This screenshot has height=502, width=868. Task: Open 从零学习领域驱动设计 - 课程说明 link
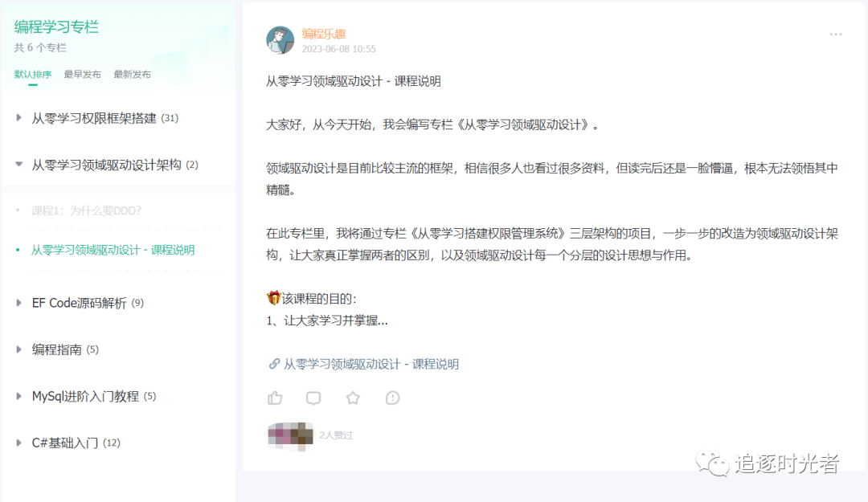371,364
